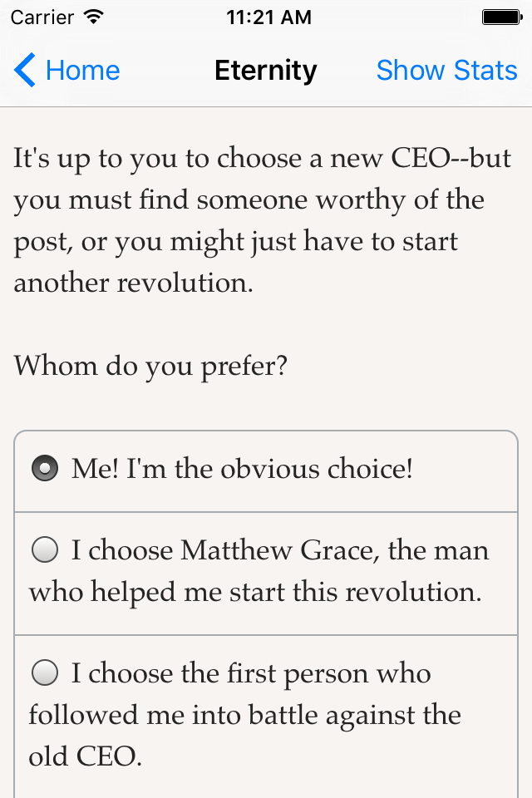Go back via the Home link
532x798 pixels.
coord(82,71)
